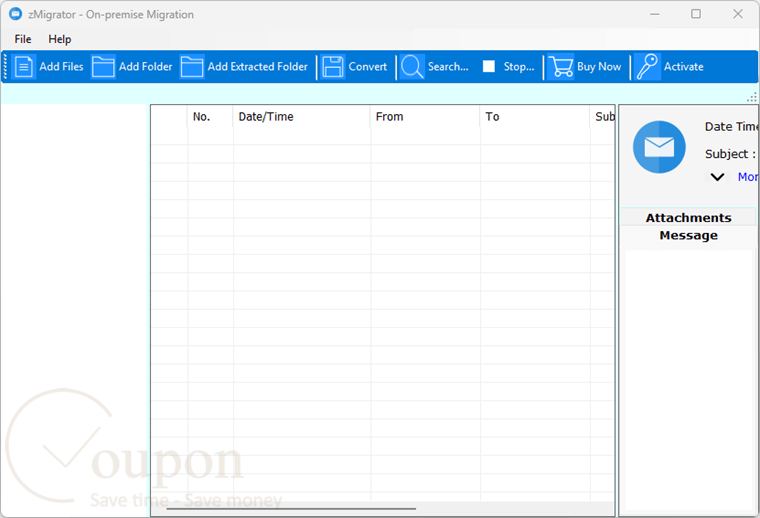760x518 pixels.
Task: Click the zMigrator app icon in title bar
Action: (16, 14)
